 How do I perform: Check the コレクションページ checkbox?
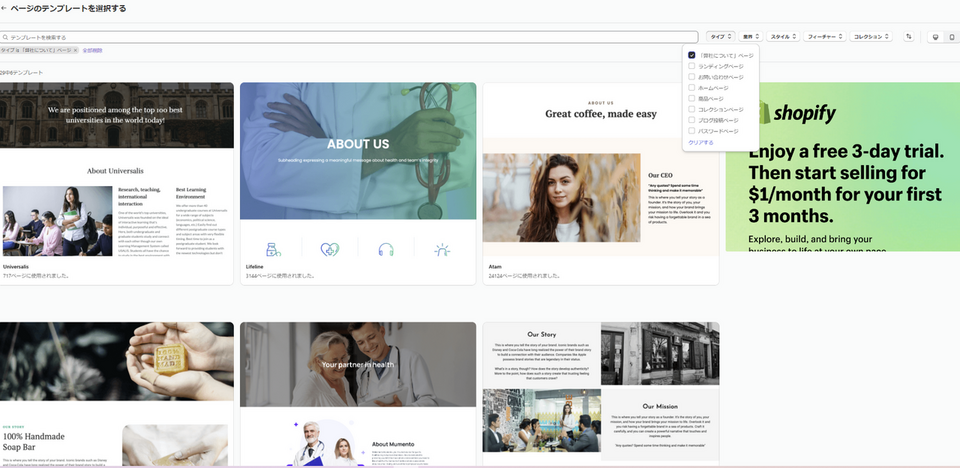tap(692, 109)
